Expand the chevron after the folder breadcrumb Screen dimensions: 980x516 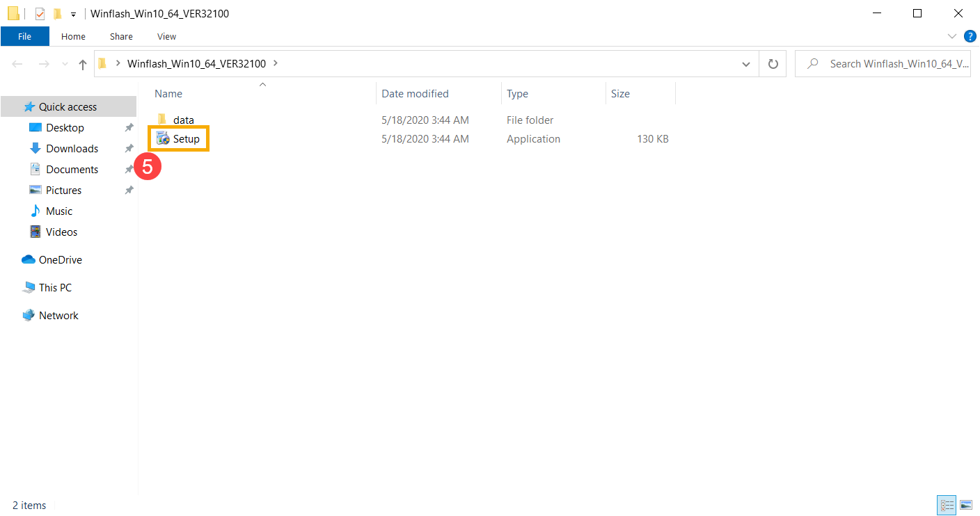click(x=276, y=63)
